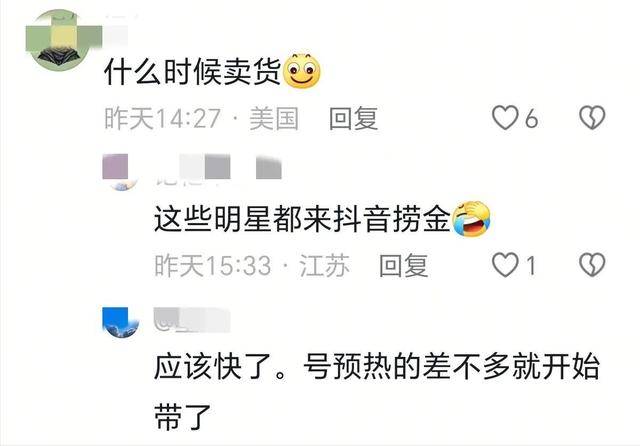Open blurred username above '应该快了' comment
Screen dimensions: 640x446
tap(192, 320)
